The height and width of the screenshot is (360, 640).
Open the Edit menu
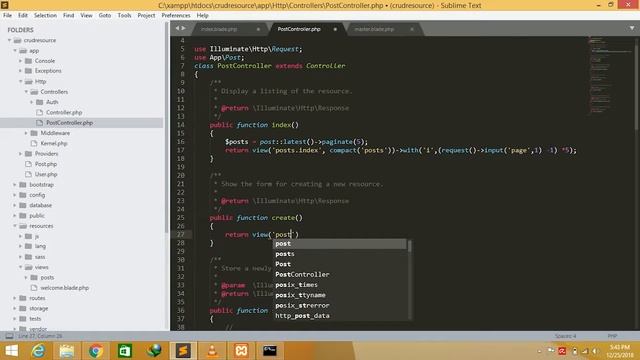coord(23,15)
